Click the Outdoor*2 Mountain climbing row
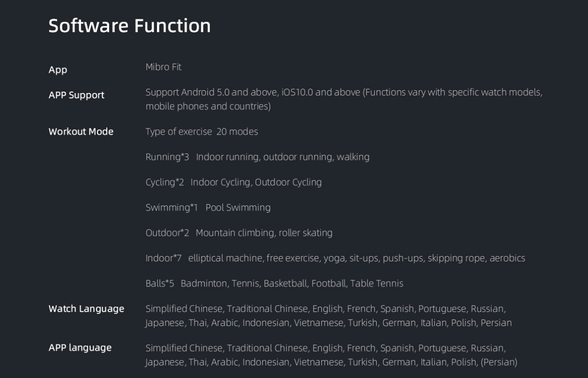Viewport: 588px width, 378px height. click(239, 233)
